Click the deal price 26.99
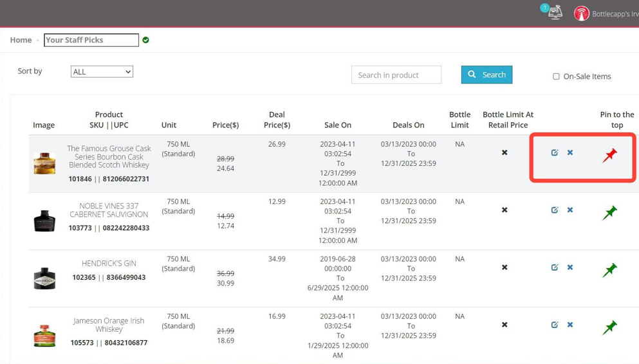The height and width of the screenshot is (364, 639). 277,144
